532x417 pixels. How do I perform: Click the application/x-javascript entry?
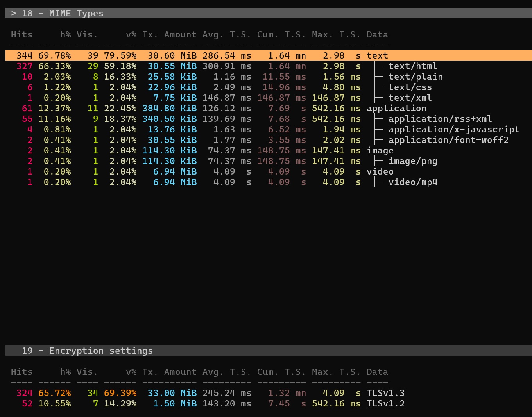453,129
